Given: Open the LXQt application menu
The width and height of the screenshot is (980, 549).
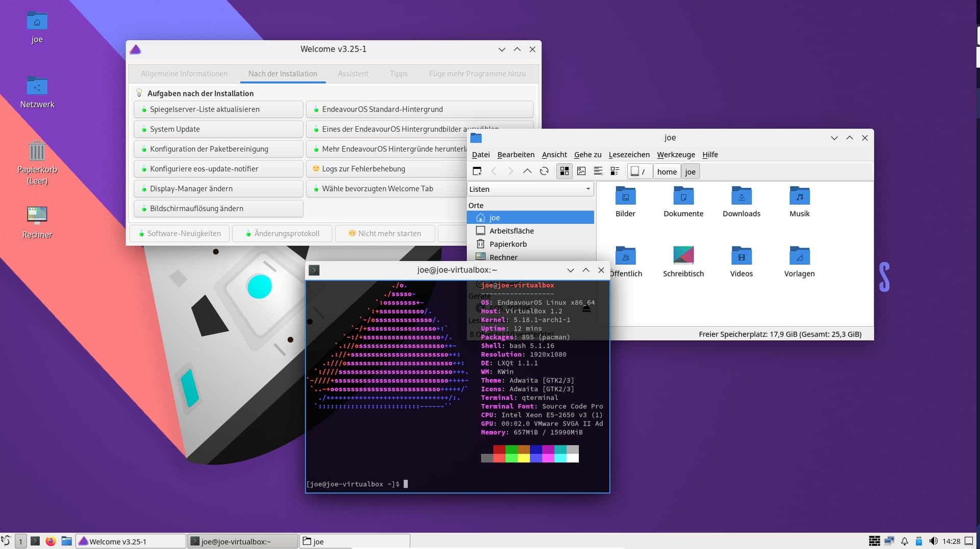Looking at the screenshot, I should pos(6,541).
